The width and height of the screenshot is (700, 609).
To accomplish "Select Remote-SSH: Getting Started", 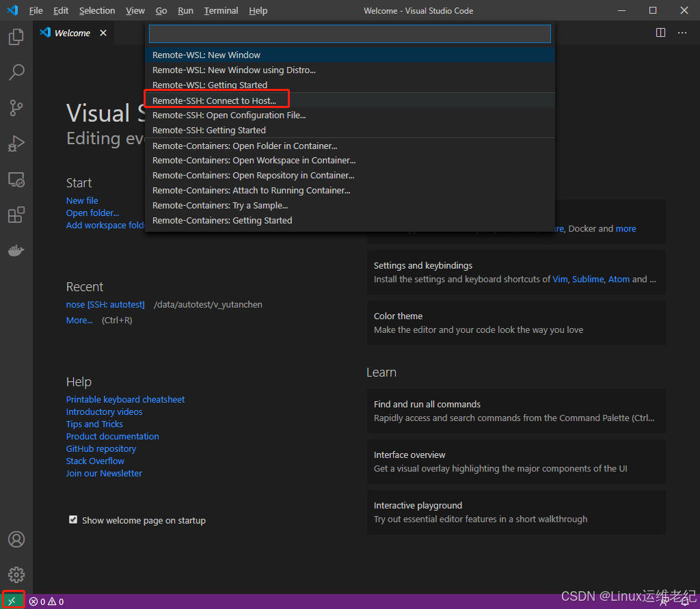I will (350, 130).
